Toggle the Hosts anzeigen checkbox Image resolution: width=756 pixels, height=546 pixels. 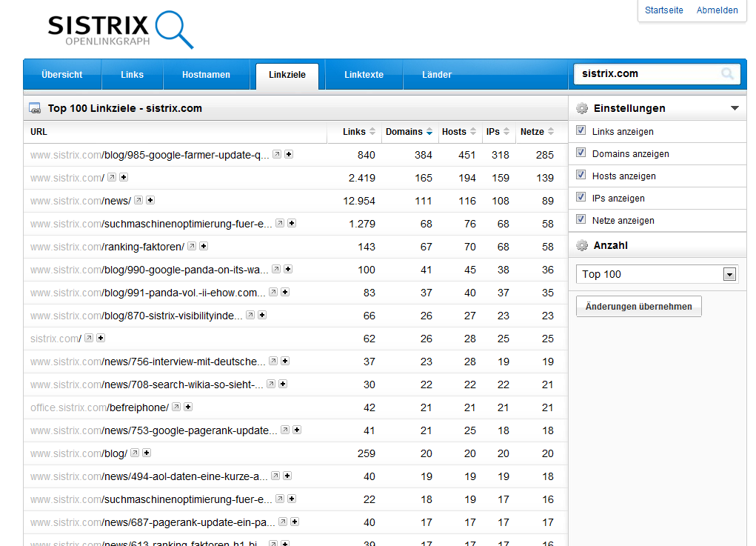click(581, 176)
